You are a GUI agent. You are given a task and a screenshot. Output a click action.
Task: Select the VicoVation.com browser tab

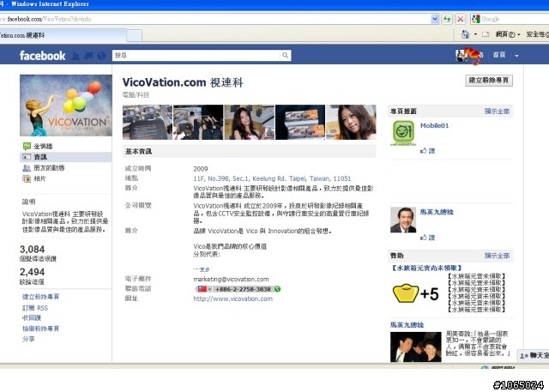[x=63, y=35]
